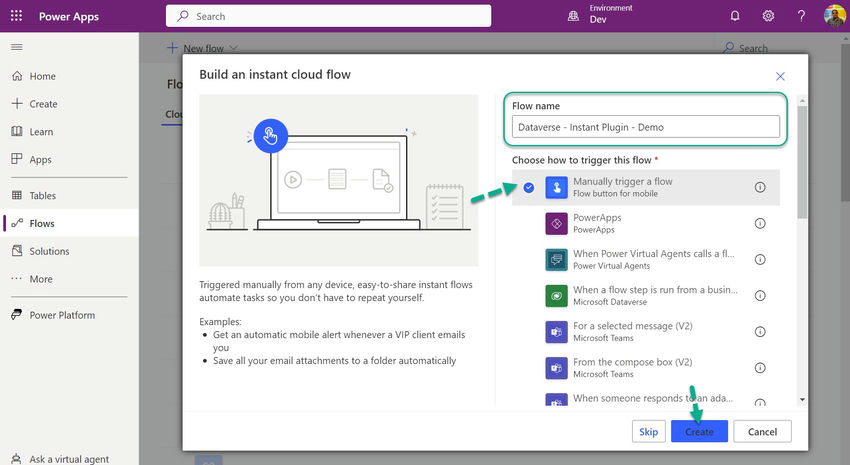850x465 pixels.
Task: Click the Home house icon
Action: pyautogui.click(x=17, y=76)
